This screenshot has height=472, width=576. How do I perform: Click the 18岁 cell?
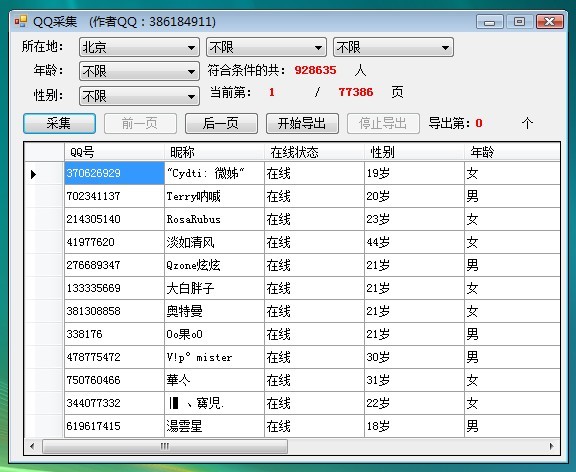(x=414, y=426)
